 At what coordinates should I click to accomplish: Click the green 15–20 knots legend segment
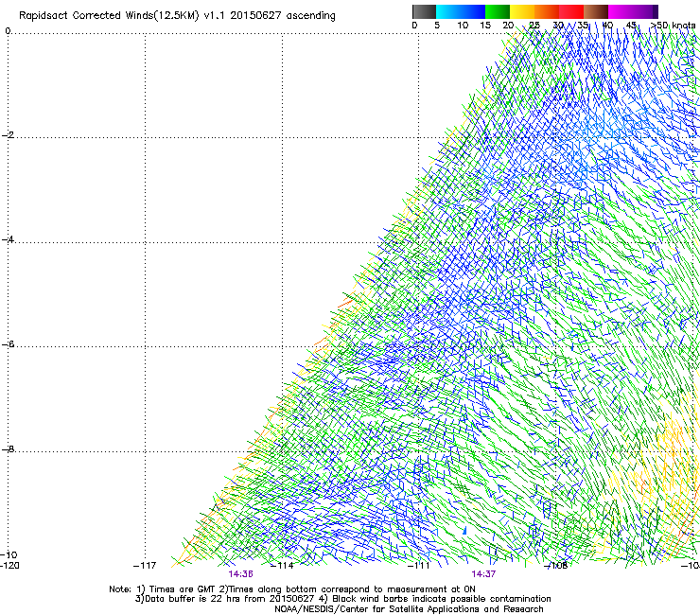pos(498,11)
